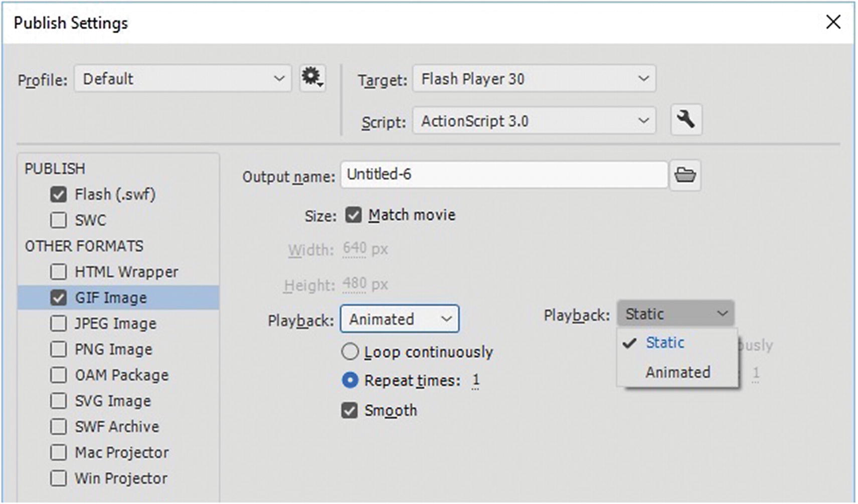Viewport: 858px width, 504px height.
Task: Toggle the Match movie size checkbox
Action: tap(353, 215)
